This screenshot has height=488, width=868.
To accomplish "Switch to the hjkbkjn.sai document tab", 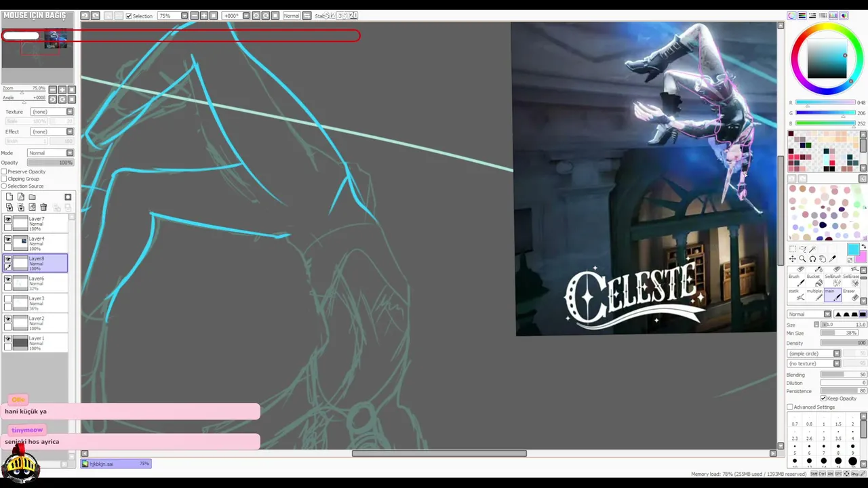I will (116, 464).
